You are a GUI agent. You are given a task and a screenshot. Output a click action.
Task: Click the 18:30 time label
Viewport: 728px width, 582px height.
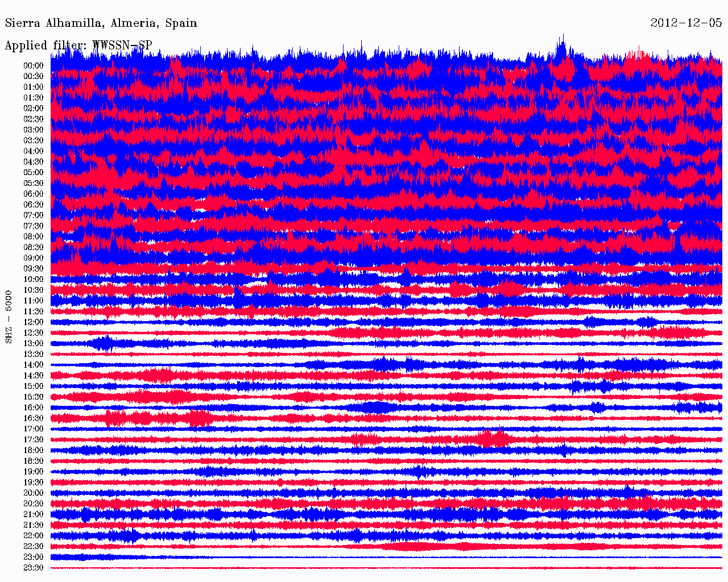click(34, 461)
